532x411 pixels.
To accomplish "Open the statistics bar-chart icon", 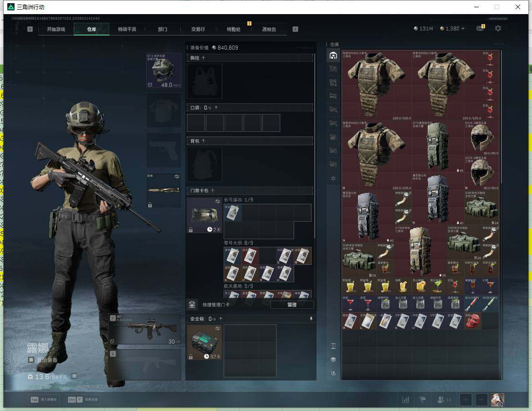I will [x=406, y=400].
